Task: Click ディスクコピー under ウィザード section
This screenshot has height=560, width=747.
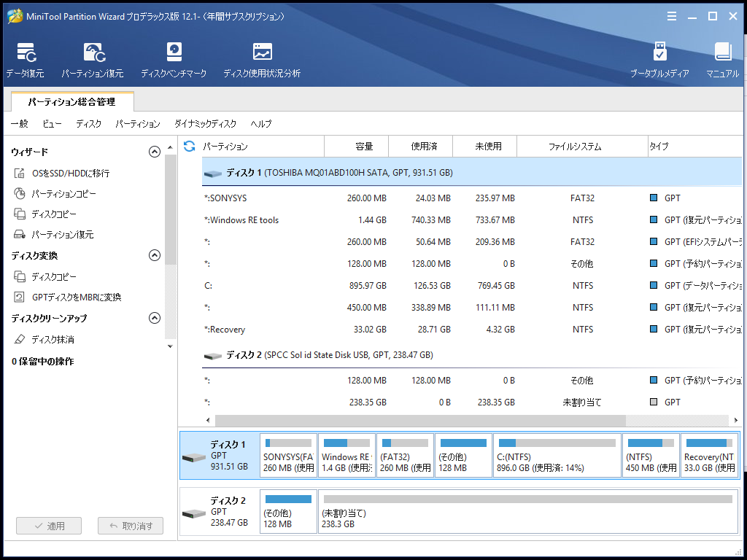Action: pyautogui.click(x=45, y=214)
